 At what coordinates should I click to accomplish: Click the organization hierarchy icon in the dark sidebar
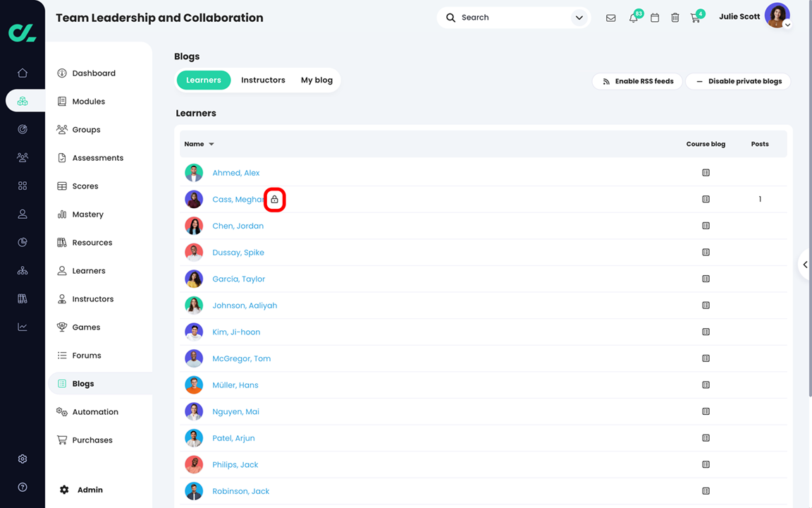click(23, 270)
